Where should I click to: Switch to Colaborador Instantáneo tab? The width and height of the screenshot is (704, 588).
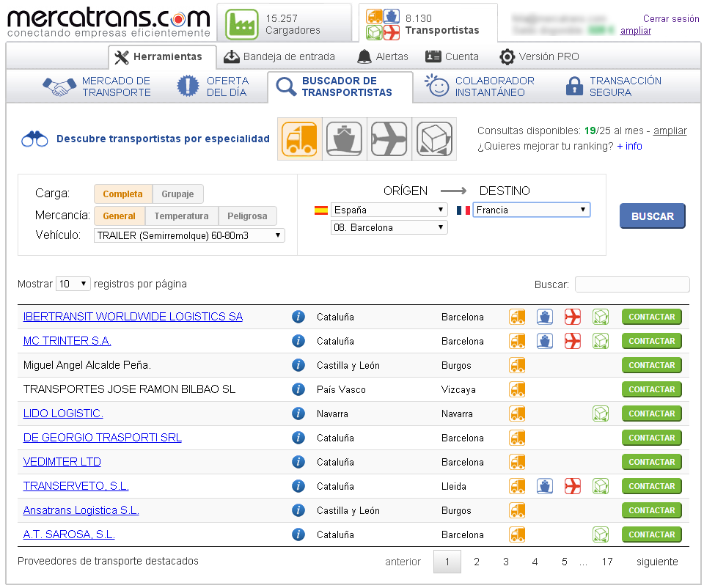[x=480, y=87]
